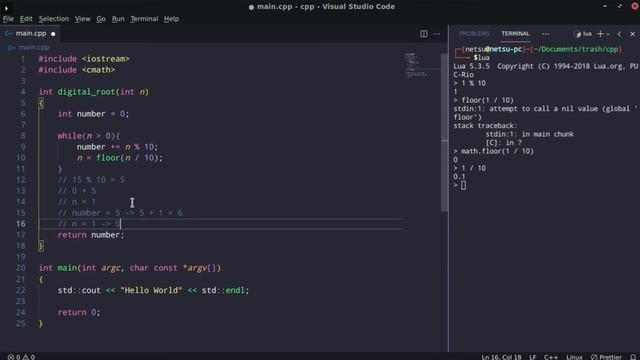Click the unsaved dot on main.cpp tab

click(53, 34)
